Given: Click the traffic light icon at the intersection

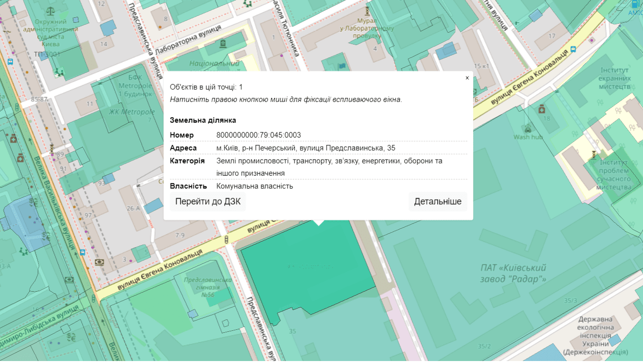Looking at the screenshot, I should [x=227, y=240].
